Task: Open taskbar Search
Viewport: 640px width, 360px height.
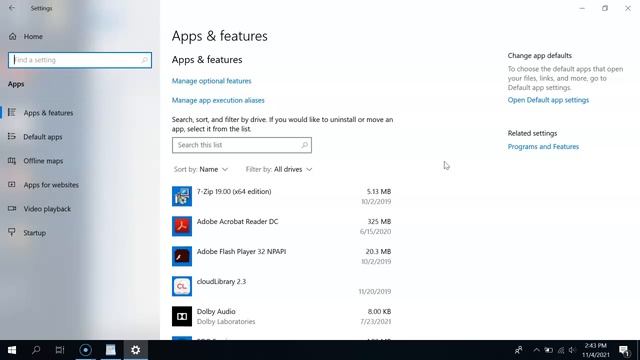Action: (x=36, y=350)
